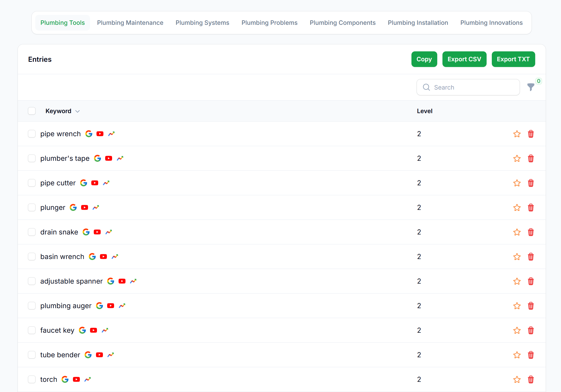Go to the Plumbing Components tab
Image resolution: width=561 pixels, height=392 pixels.
click(x=343, y=23)
